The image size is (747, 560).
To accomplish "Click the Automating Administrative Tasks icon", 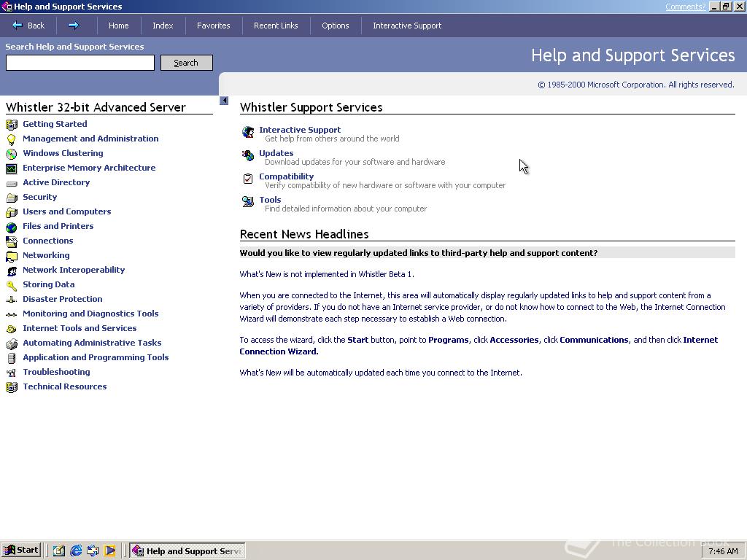I will coord(12,344).
